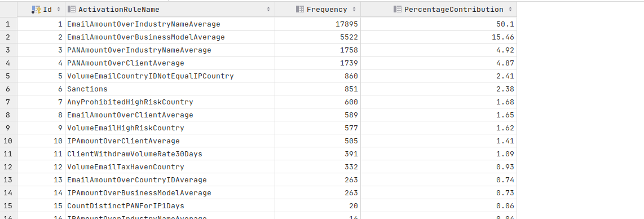Screen dimensions: 644x219
Task: Click the Id column primary key icon
Action: pyautogui.click(x=36, y=10)
